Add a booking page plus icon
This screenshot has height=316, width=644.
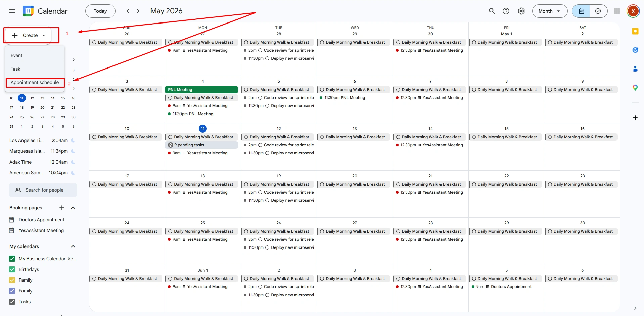[x=62, y=208]
